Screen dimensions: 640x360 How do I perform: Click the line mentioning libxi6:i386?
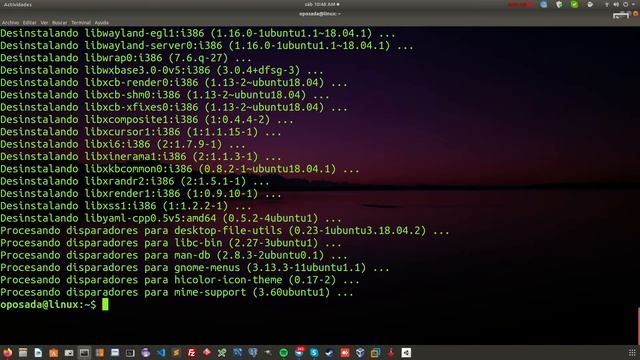pos(122,144)
